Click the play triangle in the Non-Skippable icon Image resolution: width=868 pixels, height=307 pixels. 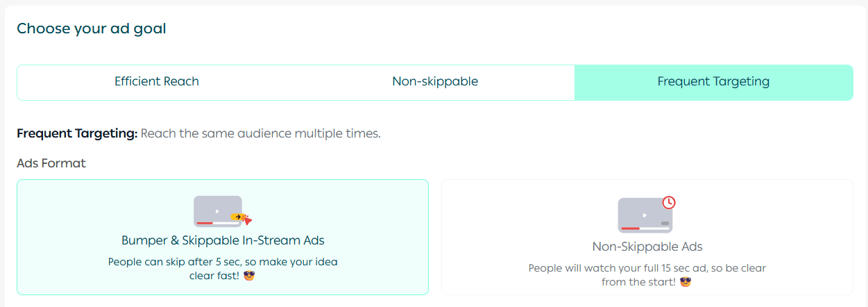[x=644, y=215]
